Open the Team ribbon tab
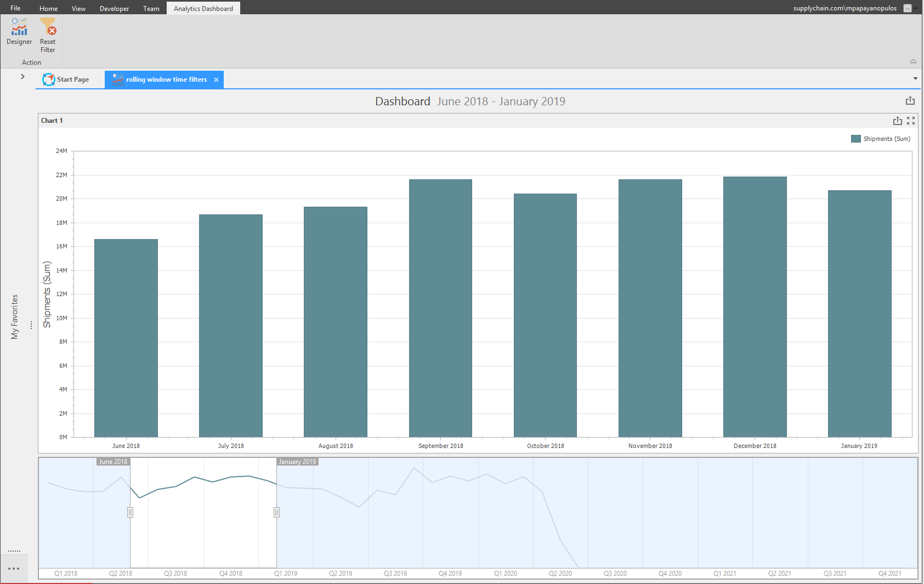Screen dimensions: 924x584 point(151,8)
